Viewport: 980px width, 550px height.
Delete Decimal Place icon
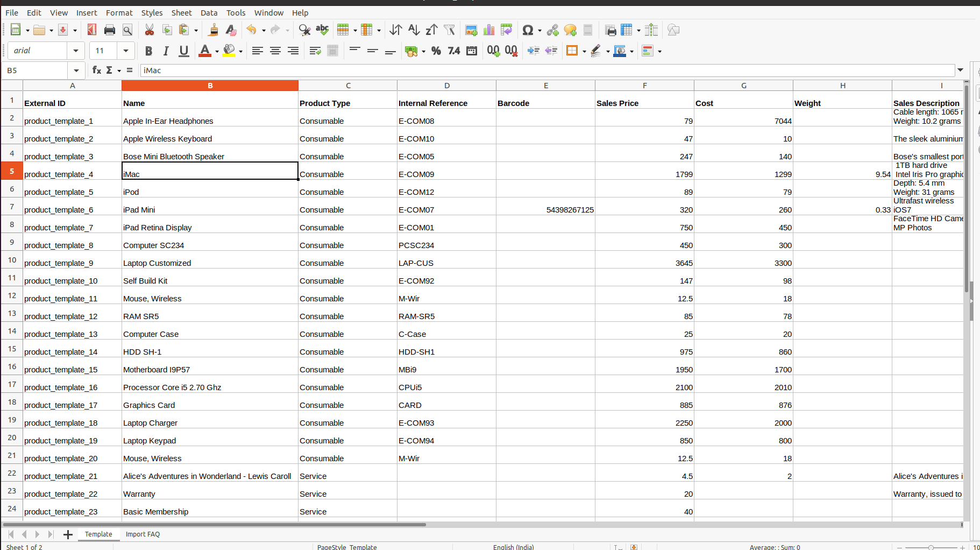[x=511, y=51]
